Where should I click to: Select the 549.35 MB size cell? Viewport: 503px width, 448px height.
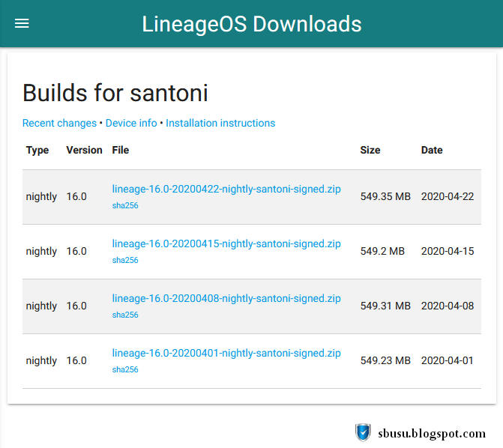(385, 196)
